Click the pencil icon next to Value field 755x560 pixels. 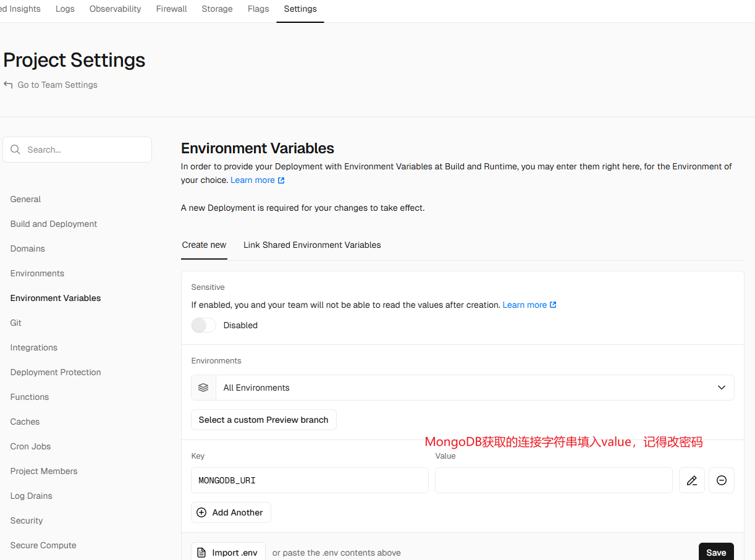(691, 480)
